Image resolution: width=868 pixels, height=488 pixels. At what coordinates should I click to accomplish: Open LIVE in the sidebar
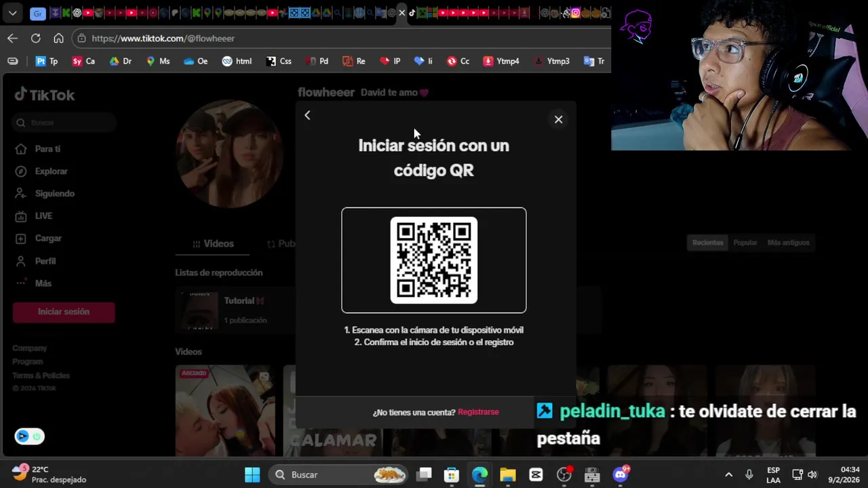[34, 216]
